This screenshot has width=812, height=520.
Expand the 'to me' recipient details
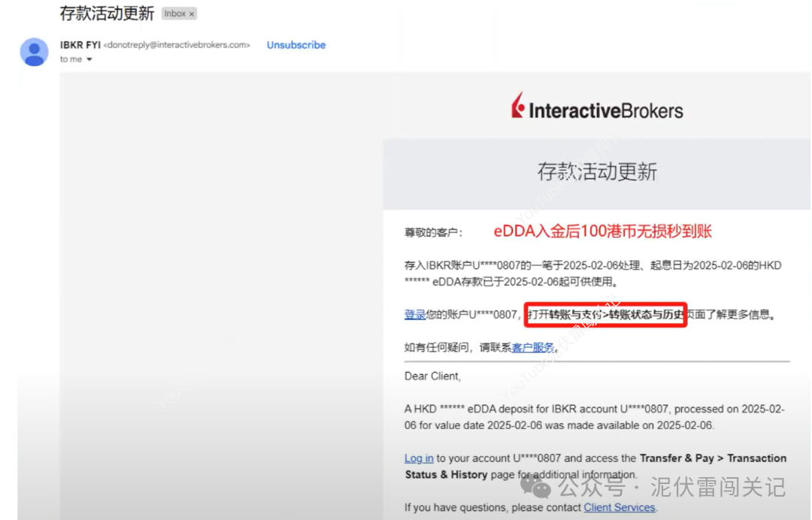click(68, 59)
